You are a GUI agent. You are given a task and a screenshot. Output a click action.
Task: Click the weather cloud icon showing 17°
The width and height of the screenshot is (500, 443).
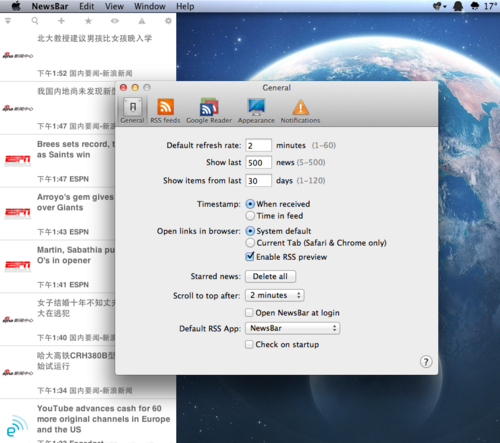coord(475,6)
